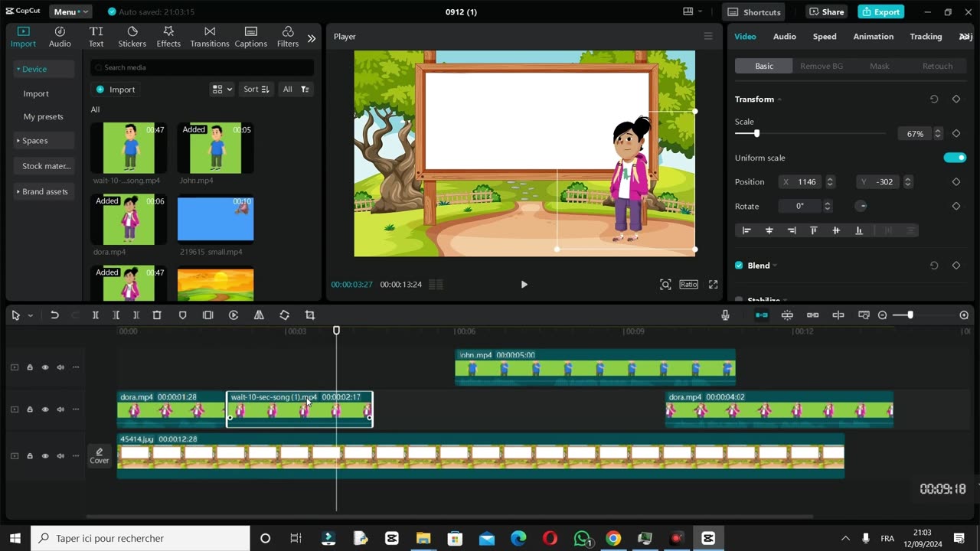This screenshot has width=980, height=551.
Task: Click the Mirror flip icon
Action: [259, 315]
